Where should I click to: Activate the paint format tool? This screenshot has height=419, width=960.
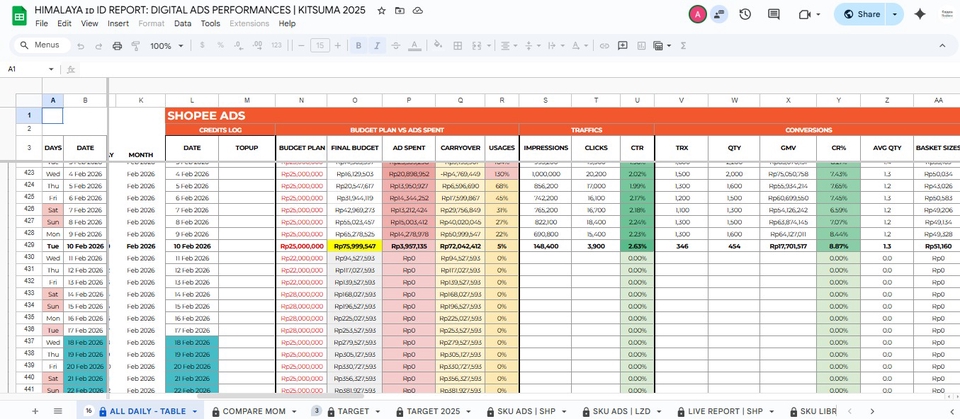(136, 46)
